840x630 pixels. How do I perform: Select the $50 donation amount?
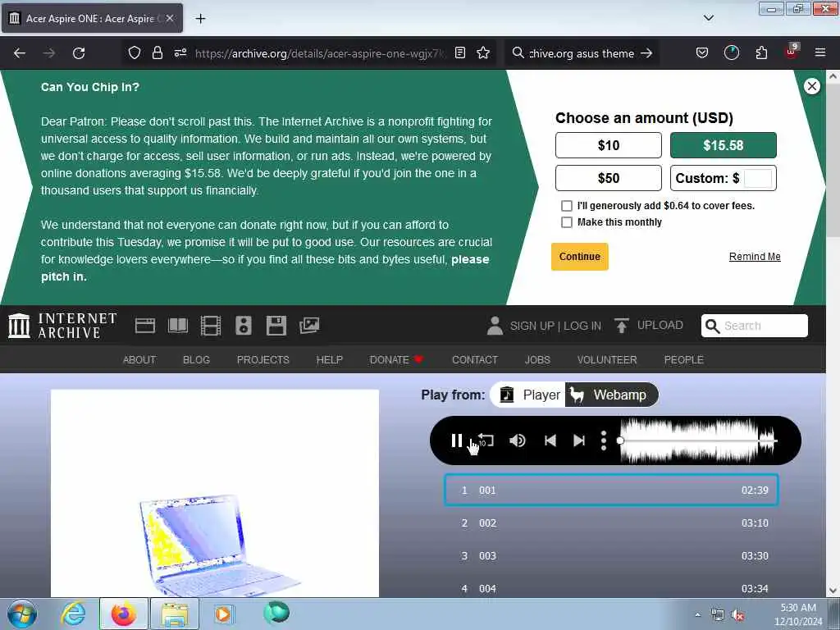[x=609, y=178]
